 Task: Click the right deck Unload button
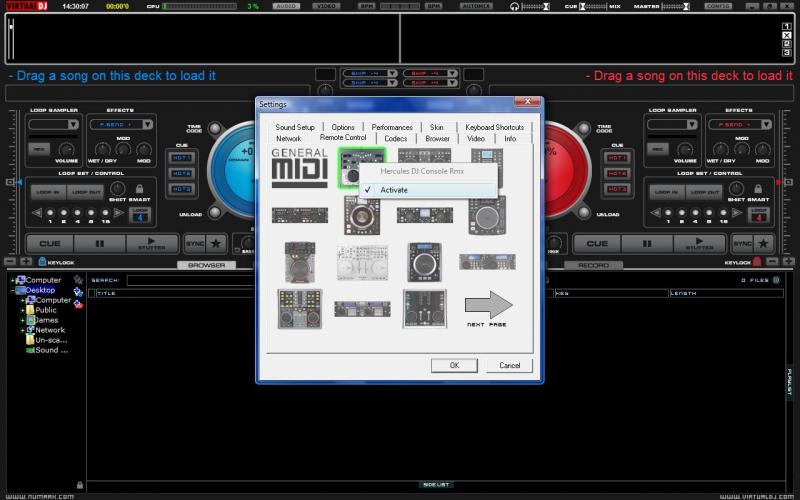point(584,212)
